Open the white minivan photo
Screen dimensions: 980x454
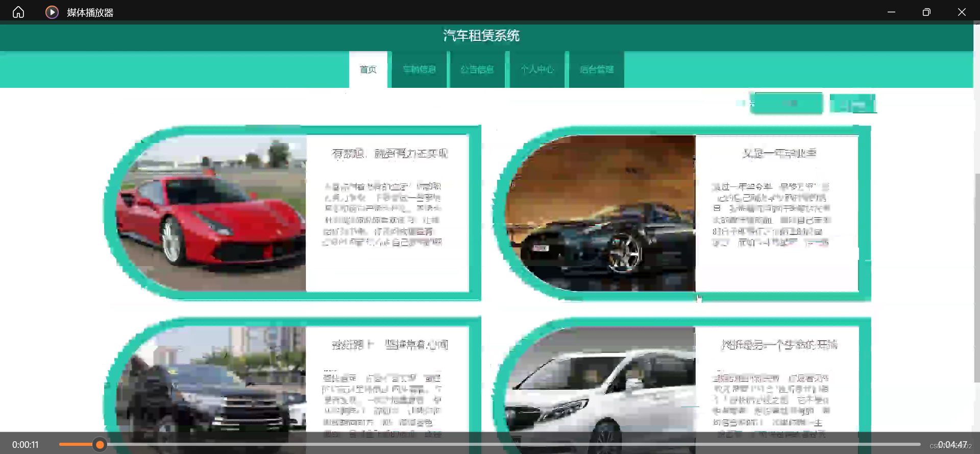point(600,390)
